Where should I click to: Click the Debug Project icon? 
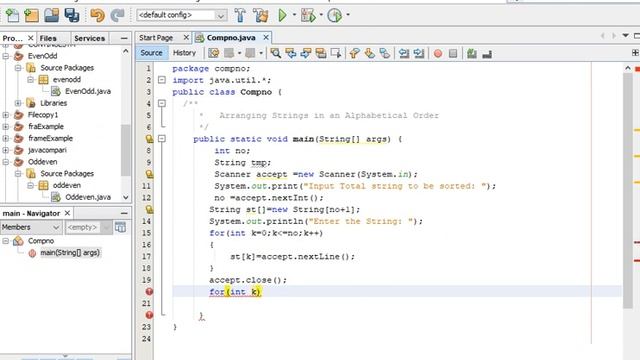click(x=308, y=16)
